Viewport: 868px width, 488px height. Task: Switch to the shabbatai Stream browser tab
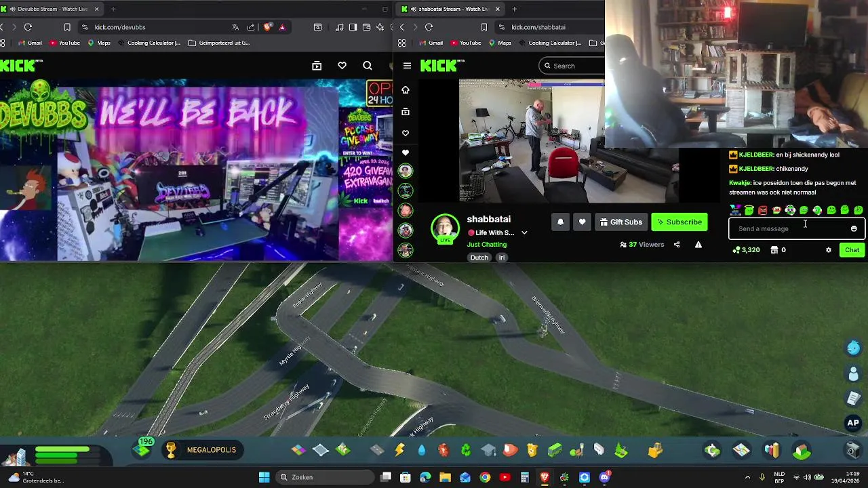(x=451, y=9)
